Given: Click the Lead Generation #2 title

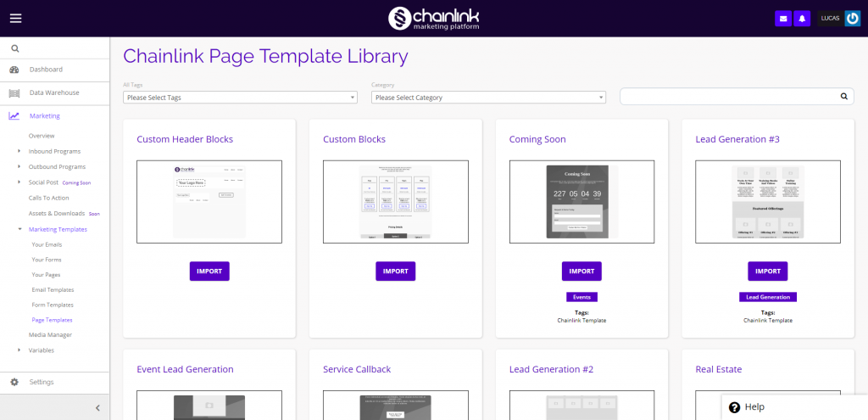Looking at the screenshot, I should click(x=551, y=369).
